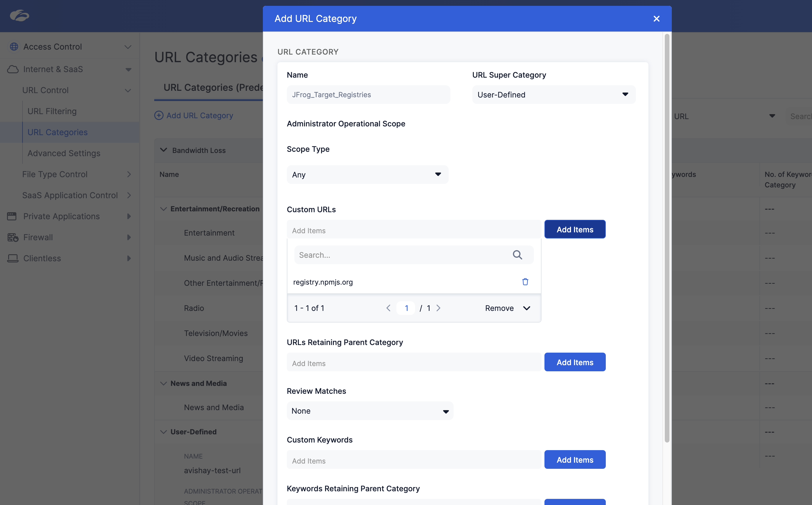Click the Add URL Category link

pos(200,116)
